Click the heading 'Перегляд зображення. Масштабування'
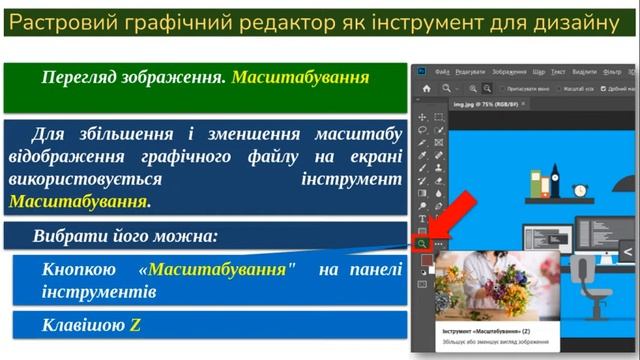The width and height of the screenshot is (640, 360). point(205,77)
